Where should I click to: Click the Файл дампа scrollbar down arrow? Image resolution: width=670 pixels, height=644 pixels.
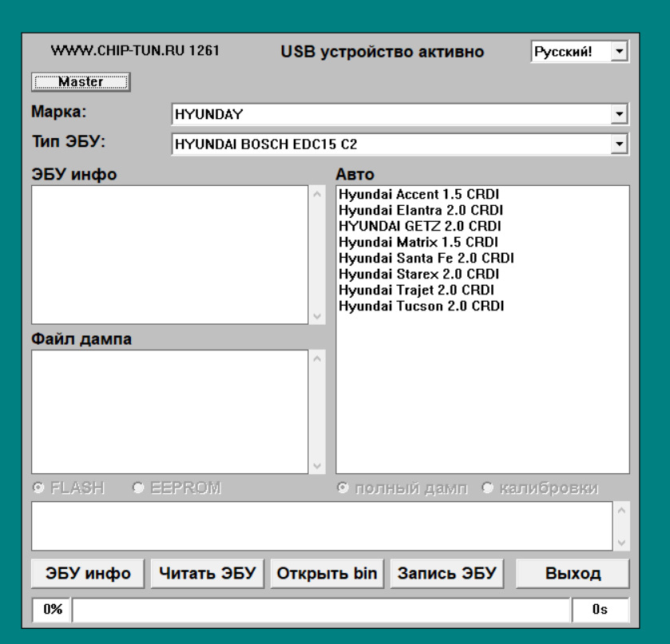(317, 465)
